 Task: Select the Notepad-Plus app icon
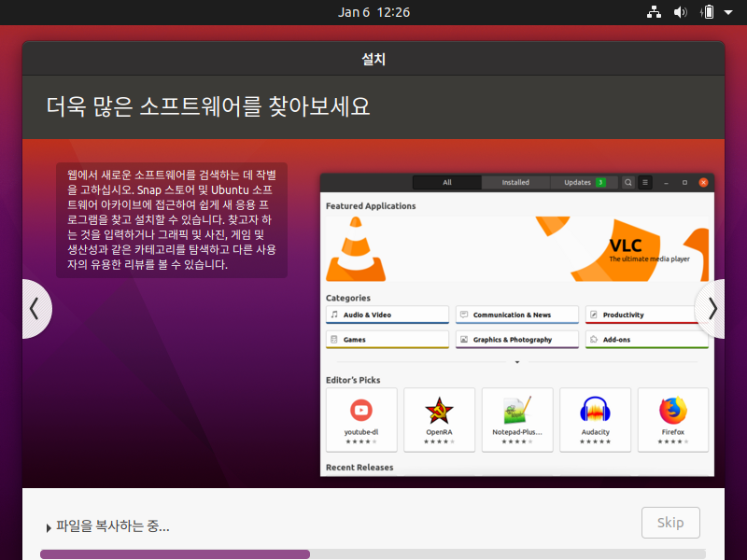coord(517,410)
